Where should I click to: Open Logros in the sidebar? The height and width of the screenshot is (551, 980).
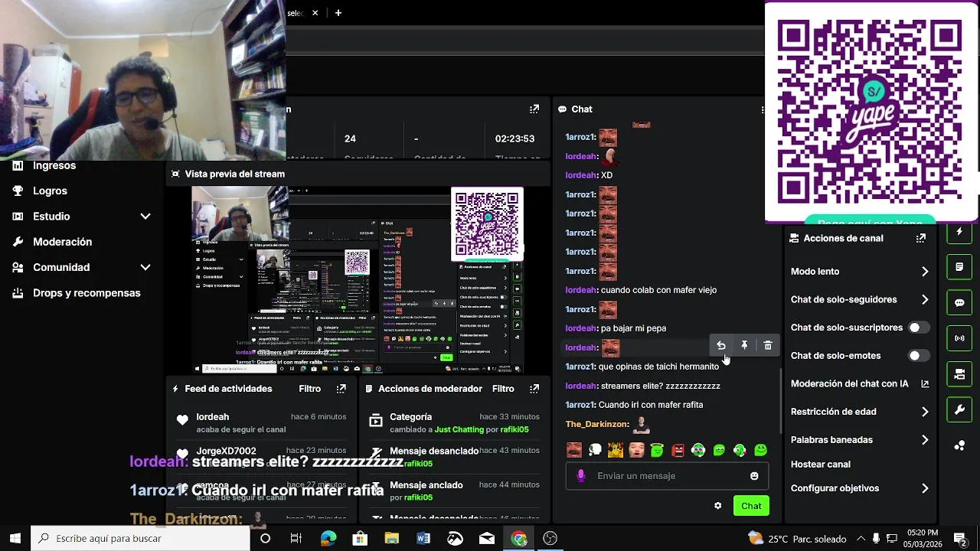[50, 191]
